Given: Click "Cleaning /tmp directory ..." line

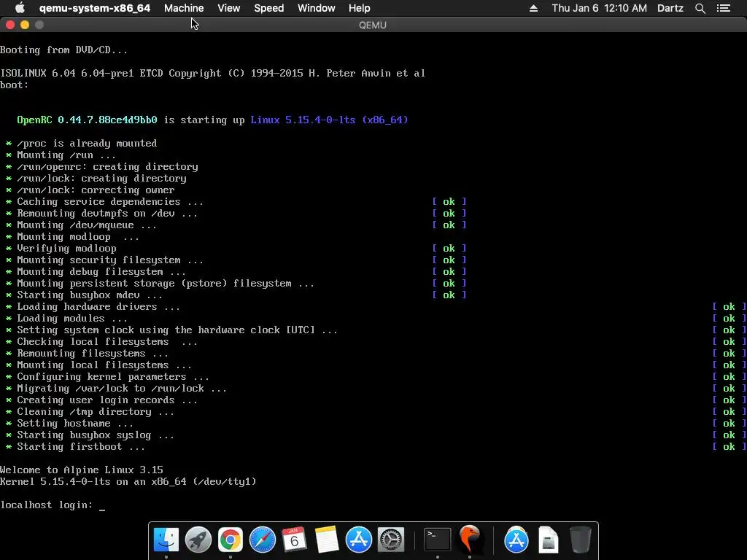Looking at the screenshot, I should click(96, 412).
